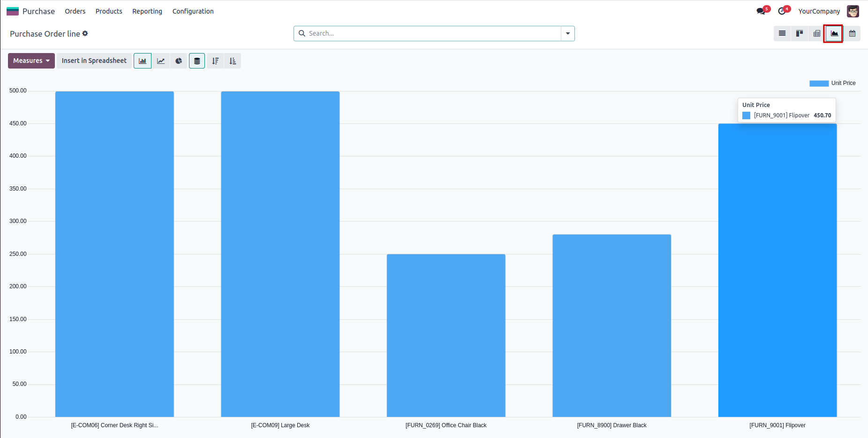Screen dimensions: 868x438
Task: Click the Large Desk bar
Action: tap(280, 254)
